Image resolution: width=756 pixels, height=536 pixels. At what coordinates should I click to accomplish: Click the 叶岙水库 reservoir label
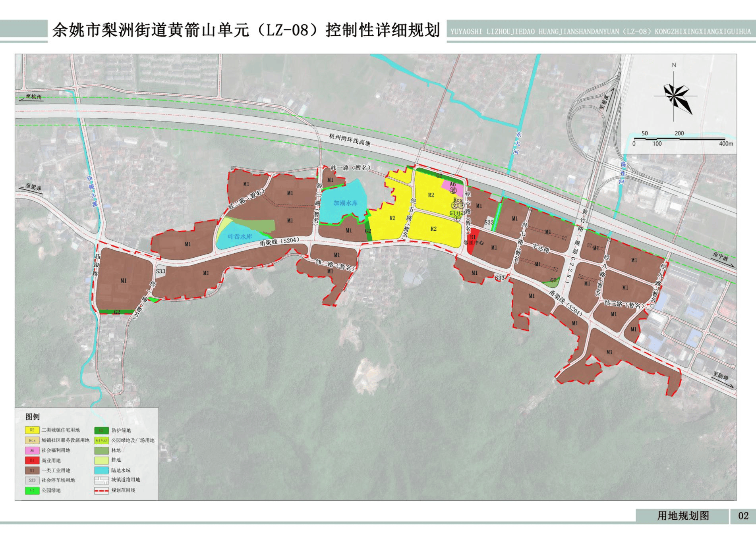coord(240,237)
